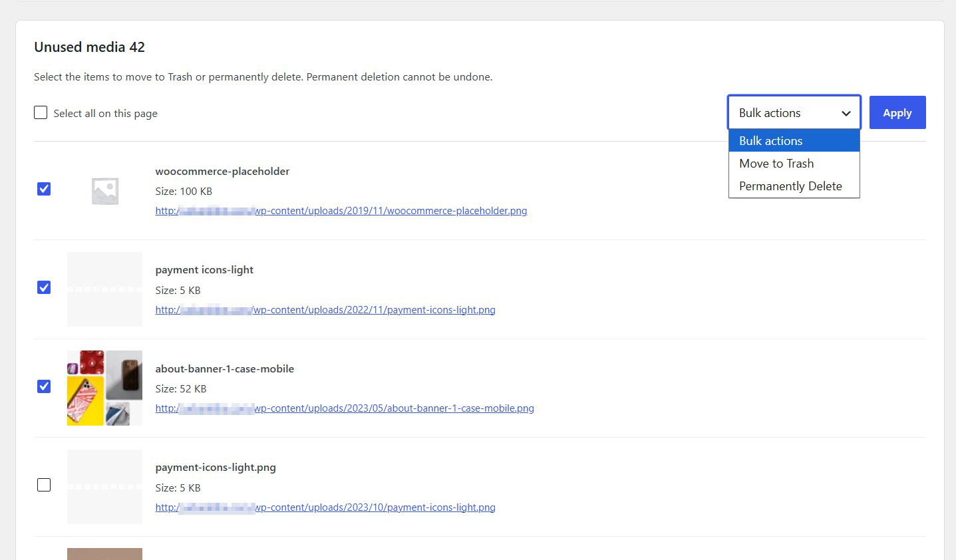This screenshot has width=956, height=560.
Task: Click the Size: 52 KB text
Action: point(181,389)
